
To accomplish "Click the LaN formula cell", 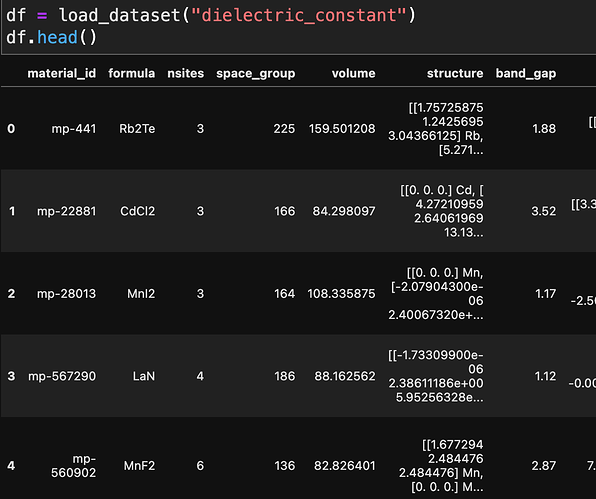I will click(x=144, y=376).
